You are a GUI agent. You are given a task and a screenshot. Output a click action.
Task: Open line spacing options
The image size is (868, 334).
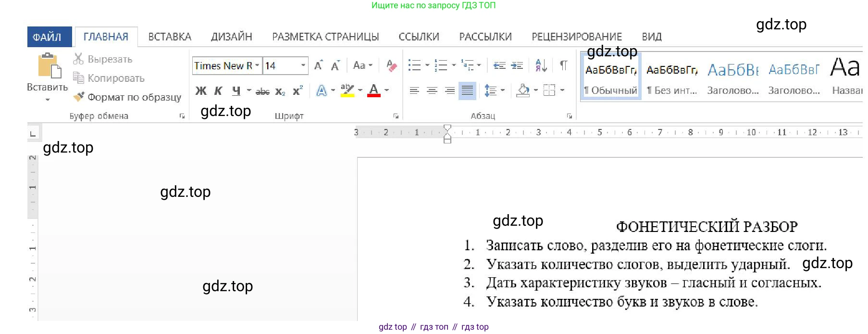494,90
